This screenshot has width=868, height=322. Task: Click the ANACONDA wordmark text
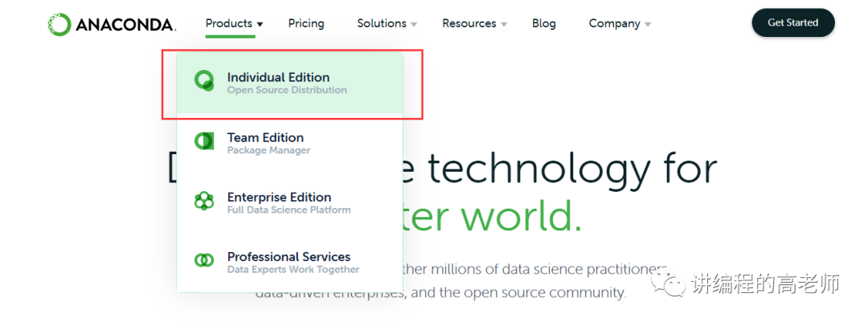click(125, 24)
